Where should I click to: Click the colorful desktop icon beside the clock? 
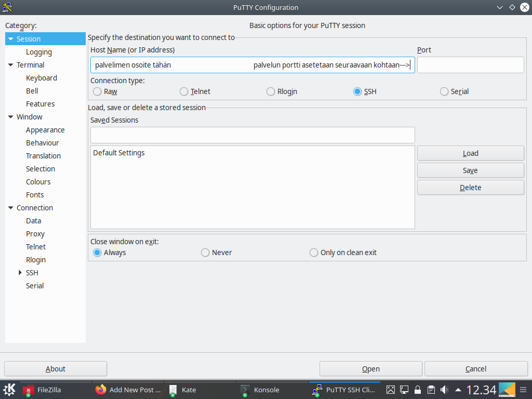(507, 390)
